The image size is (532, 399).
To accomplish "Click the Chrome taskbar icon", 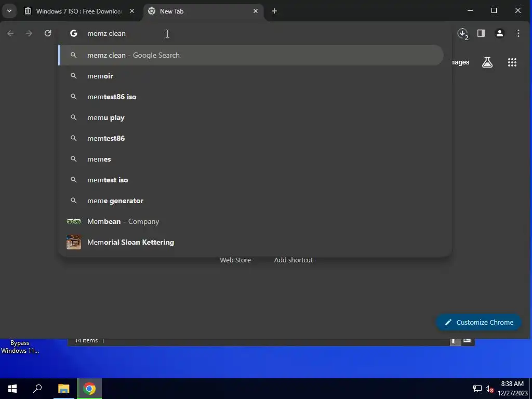I will pos(89,389).
